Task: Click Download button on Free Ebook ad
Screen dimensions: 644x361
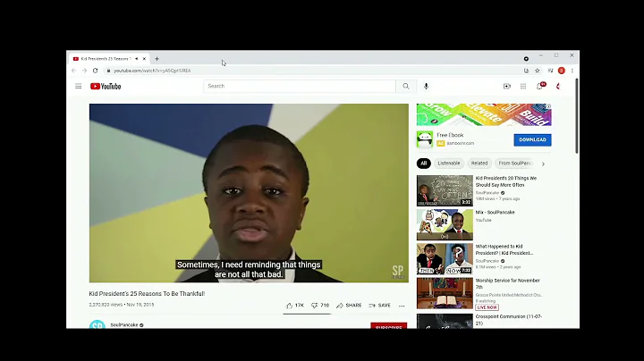Action: coord(532,139)
